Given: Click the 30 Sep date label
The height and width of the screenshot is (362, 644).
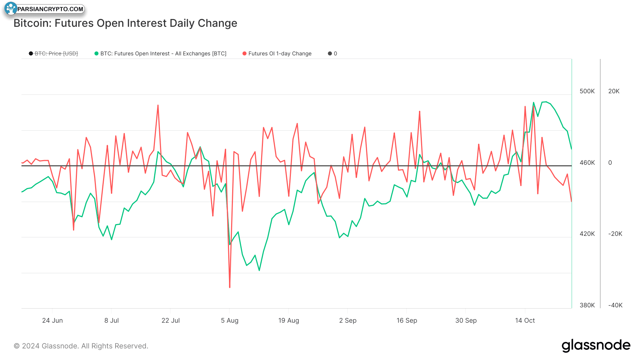Looking at the screenshot, I should click(466, 321).
